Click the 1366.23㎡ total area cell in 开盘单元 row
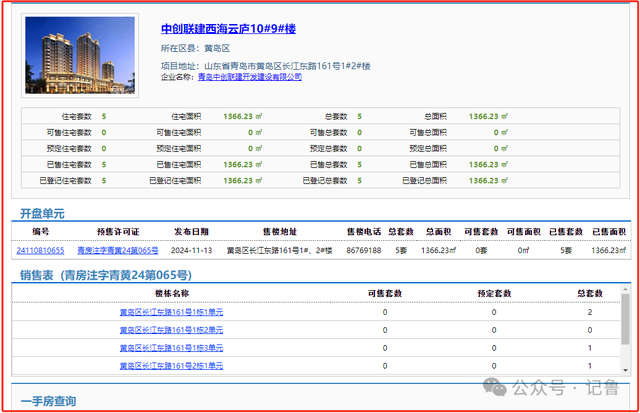 439,251
